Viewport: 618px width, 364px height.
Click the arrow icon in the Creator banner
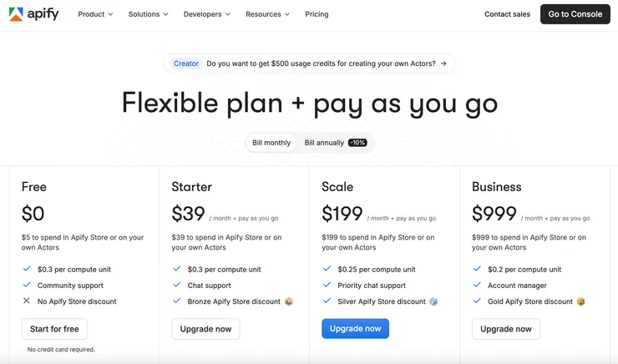pos(443,63)
